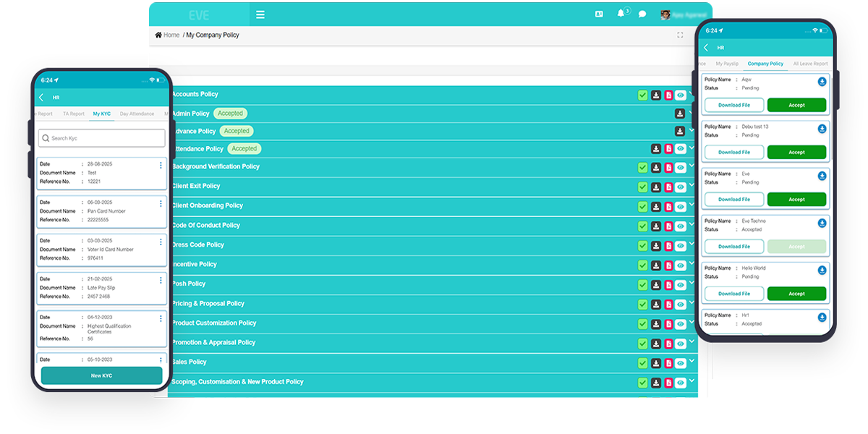The height and width of the screenshot is (434, 868).
Task: Open the chat messages icon
Action: tap(642, 14)
